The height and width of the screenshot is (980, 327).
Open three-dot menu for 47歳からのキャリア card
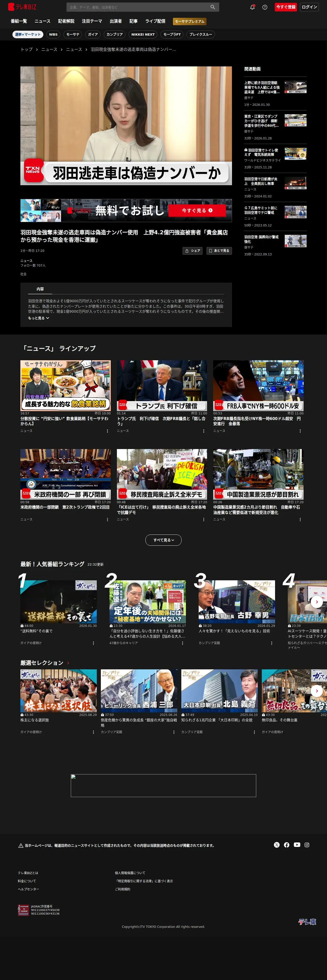[x=182, y=643]
